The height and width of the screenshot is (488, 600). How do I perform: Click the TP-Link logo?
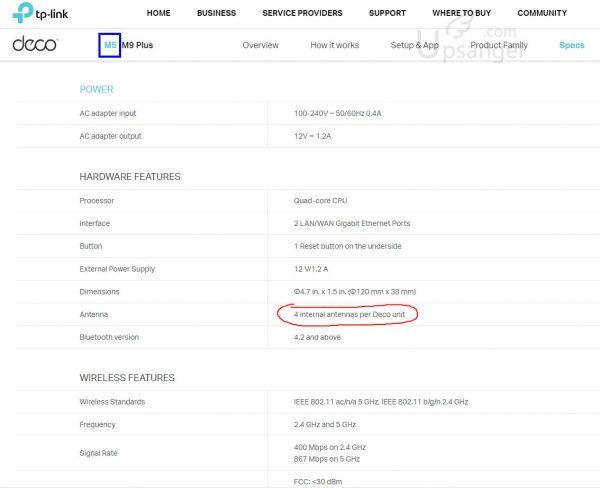40,13
